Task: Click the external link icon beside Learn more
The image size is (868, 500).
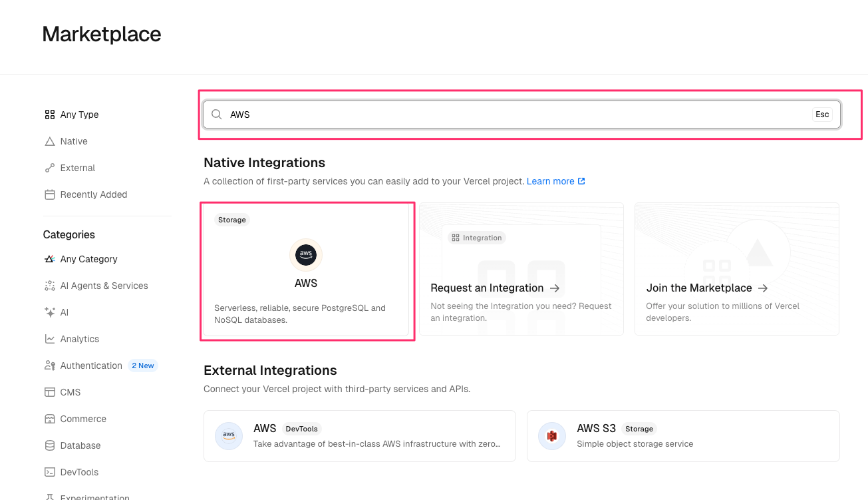Action: click(x=581, y=181)
